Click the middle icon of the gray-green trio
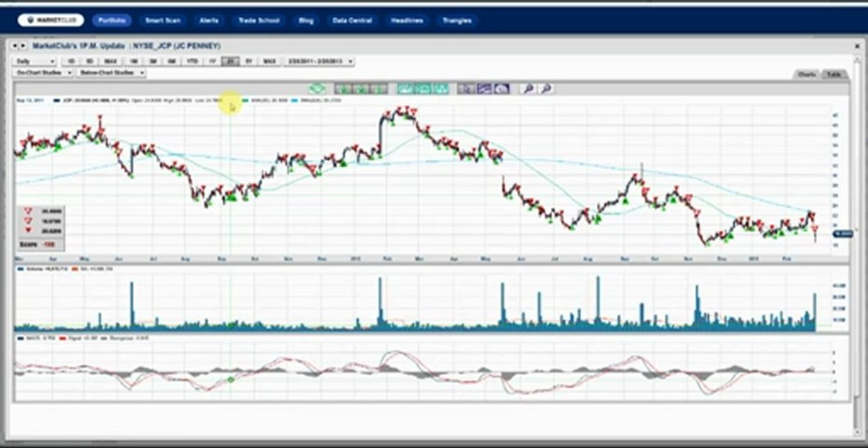Viewport: 868px width, 448px height. [x=361, y=89]
